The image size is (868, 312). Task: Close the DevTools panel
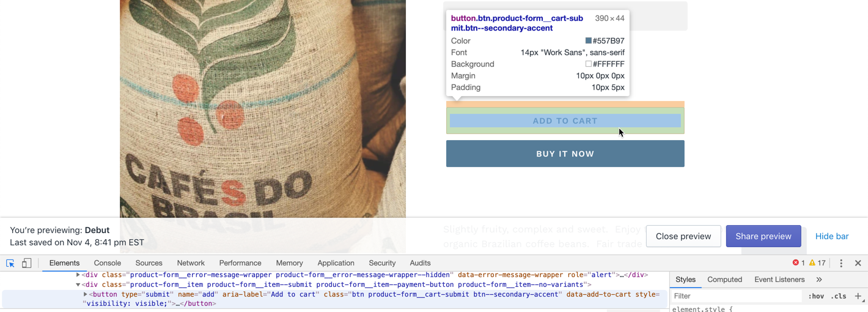tap(858, 263)
